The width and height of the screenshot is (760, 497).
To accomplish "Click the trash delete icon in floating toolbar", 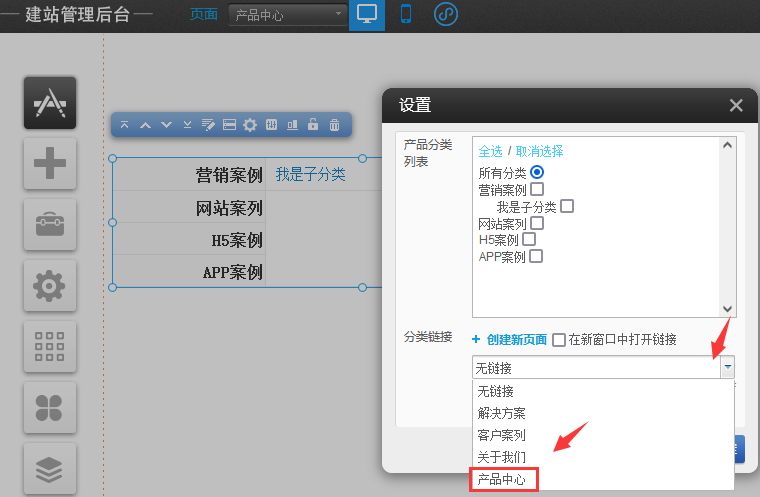I will coord(334,125).
